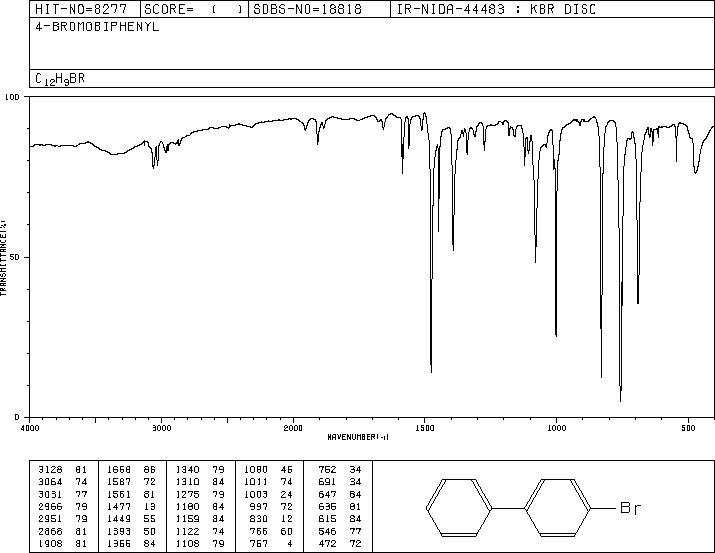715x553 pixels.
Task: Select peak table entry 1310
Action: (187, 482)
